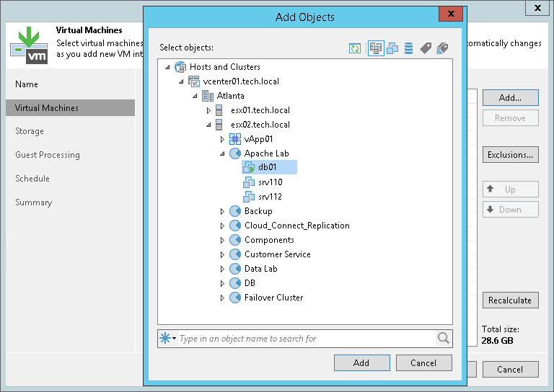Switch to VMs and Templates view icon
Image resolution: width=554 pixels, height=392 pixels.
[x=392, y=48]
